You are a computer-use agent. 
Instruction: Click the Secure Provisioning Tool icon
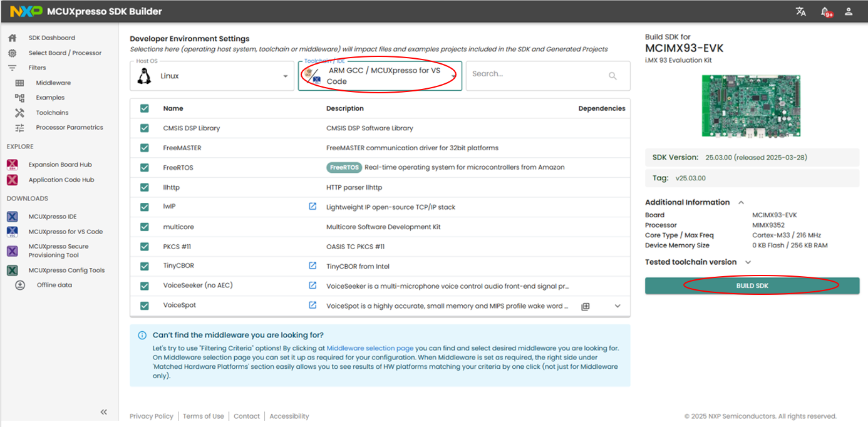(x=12, y=250)
